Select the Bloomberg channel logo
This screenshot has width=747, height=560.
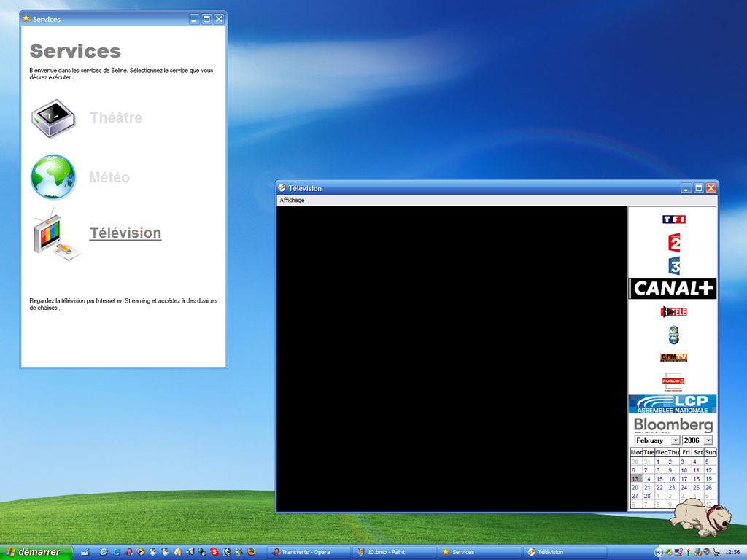click(x=673, y=424)
